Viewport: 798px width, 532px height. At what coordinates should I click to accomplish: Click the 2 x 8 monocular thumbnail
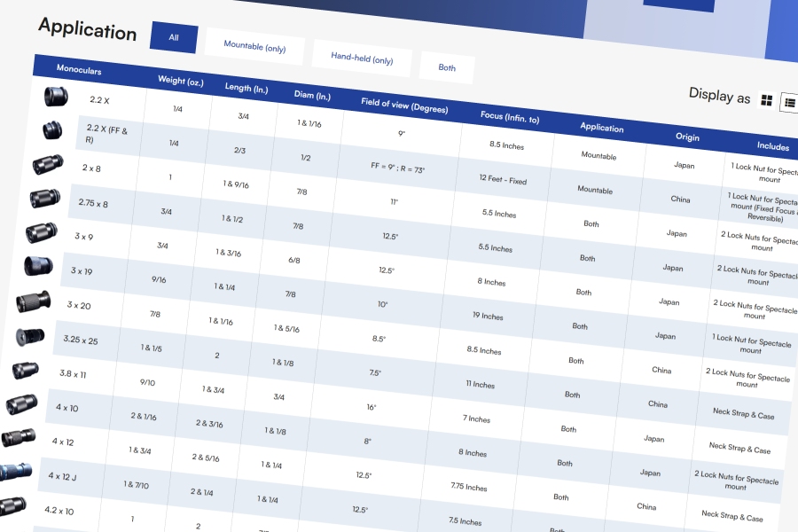click(x=48, y=164)
